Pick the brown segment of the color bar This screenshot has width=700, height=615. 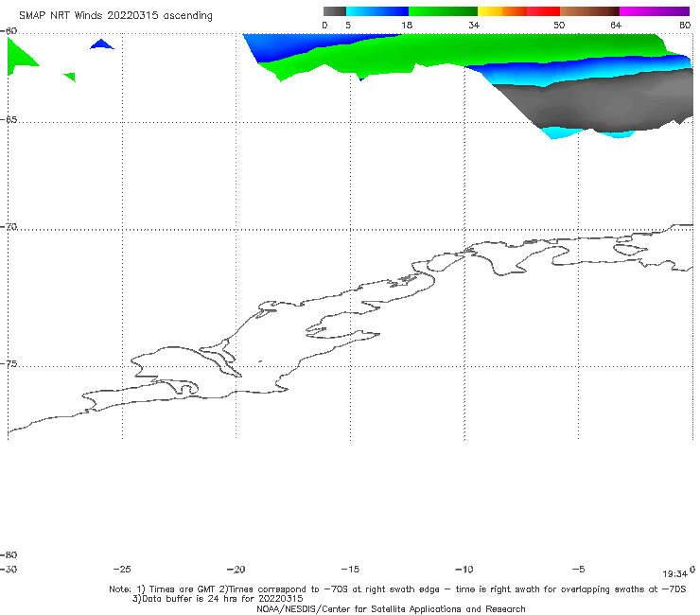click(589, 11)
